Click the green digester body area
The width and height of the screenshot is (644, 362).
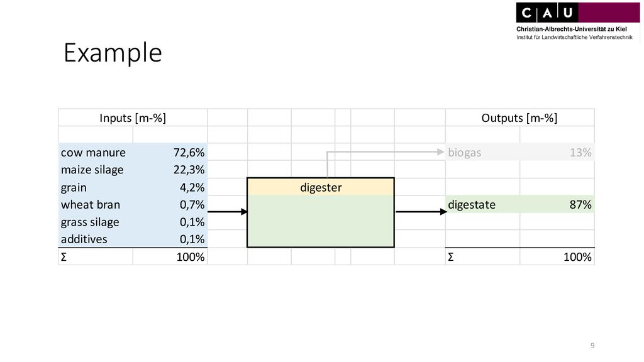coord(321,221)
